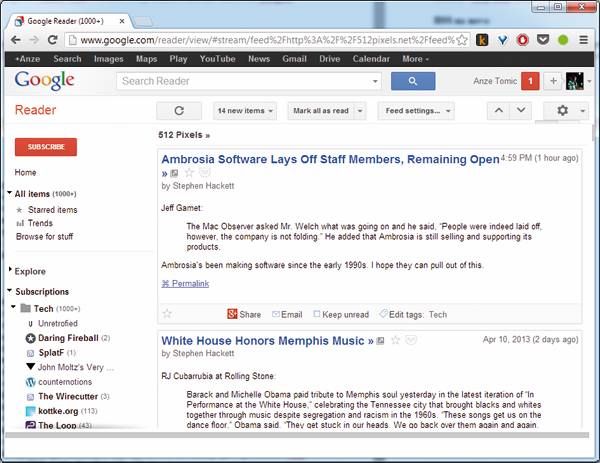
Task: Open the Unretrofied feed
Action: click(53, 324)
